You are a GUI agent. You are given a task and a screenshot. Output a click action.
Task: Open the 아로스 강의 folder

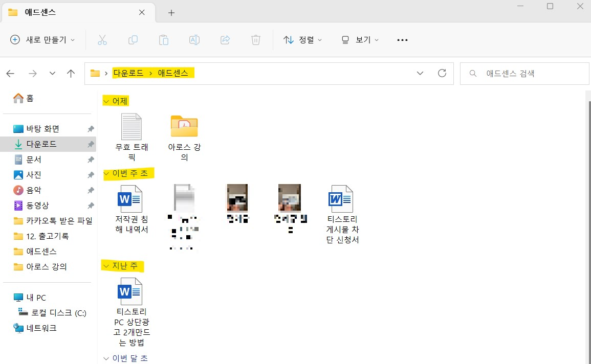(184, 128)
